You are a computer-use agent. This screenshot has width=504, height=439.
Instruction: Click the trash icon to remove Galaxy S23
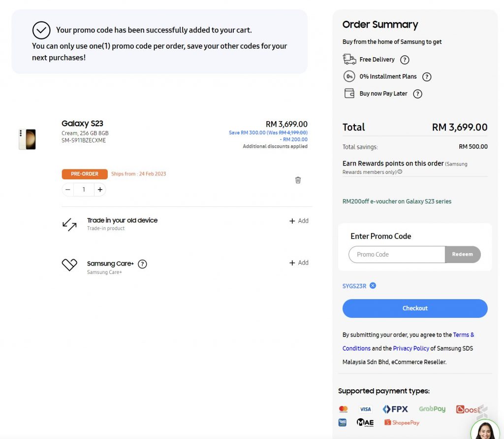click(x=298, y=180)
